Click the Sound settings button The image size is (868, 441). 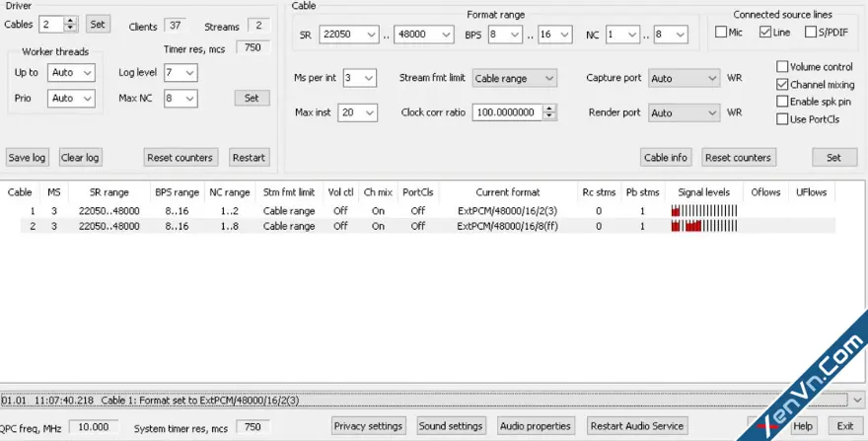(x=451, y=426)
